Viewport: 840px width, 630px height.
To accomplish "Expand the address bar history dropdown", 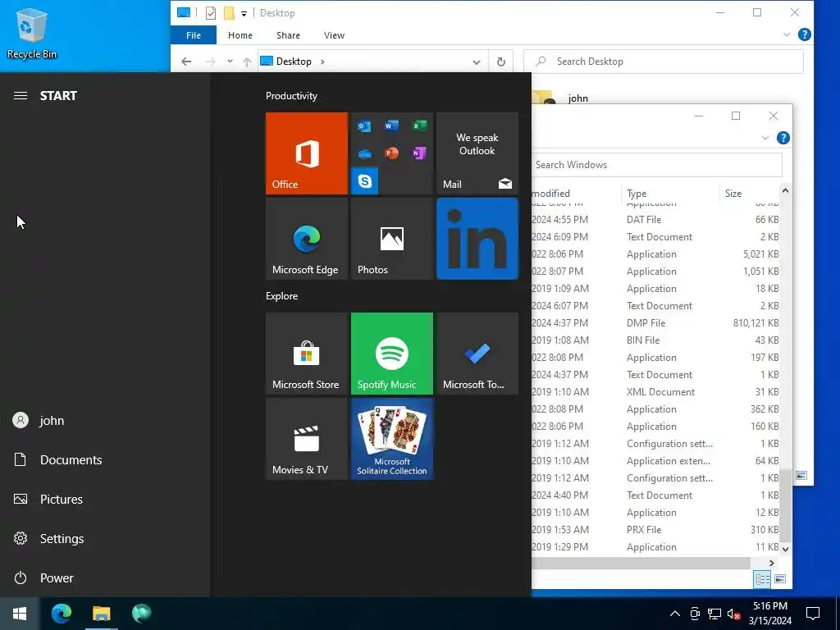I will [x=477, y=62].
